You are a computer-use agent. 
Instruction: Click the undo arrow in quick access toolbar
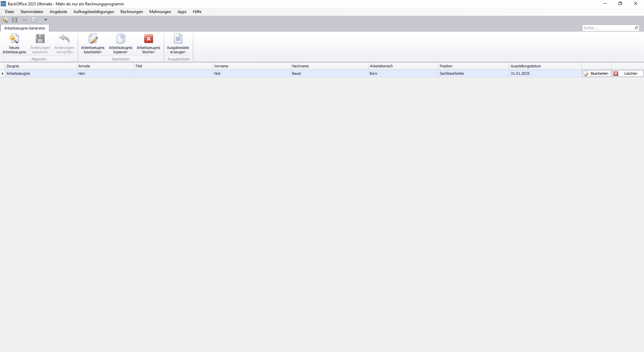point(24,20)
